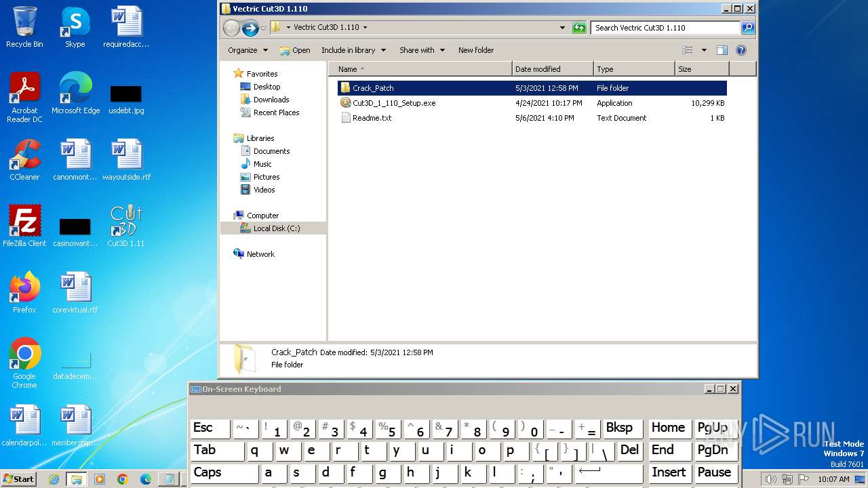868x488 pixels.
Task: Click the Search Vectric Cut3D 1.110 field
Action: (665, 28)
